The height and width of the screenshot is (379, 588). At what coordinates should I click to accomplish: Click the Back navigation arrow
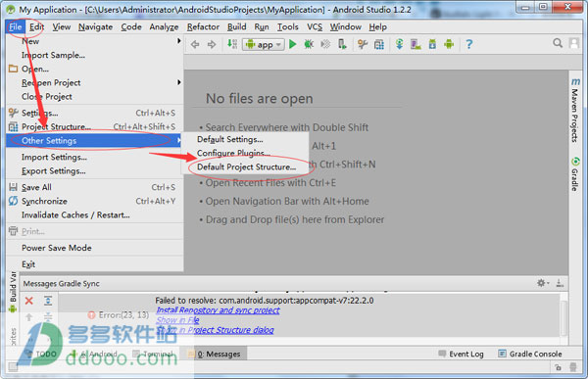(195, 45)
